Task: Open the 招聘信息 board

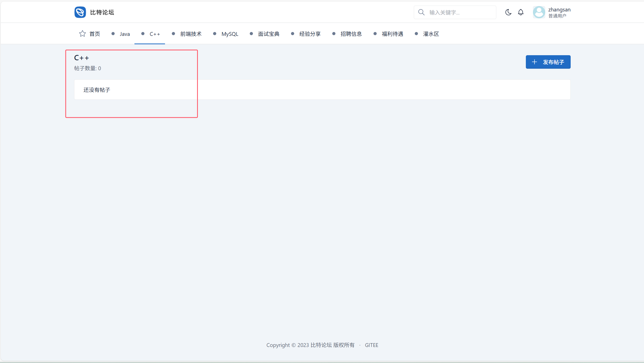Action: tap(351, 34)
